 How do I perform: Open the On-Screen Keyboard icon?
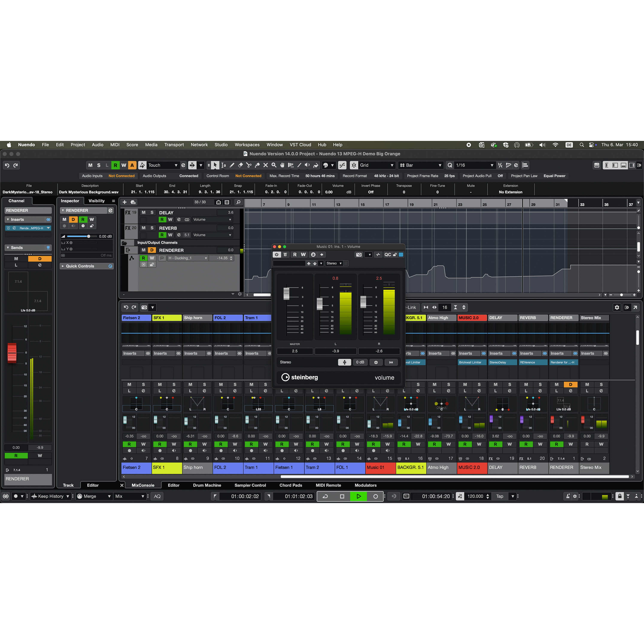597,165
